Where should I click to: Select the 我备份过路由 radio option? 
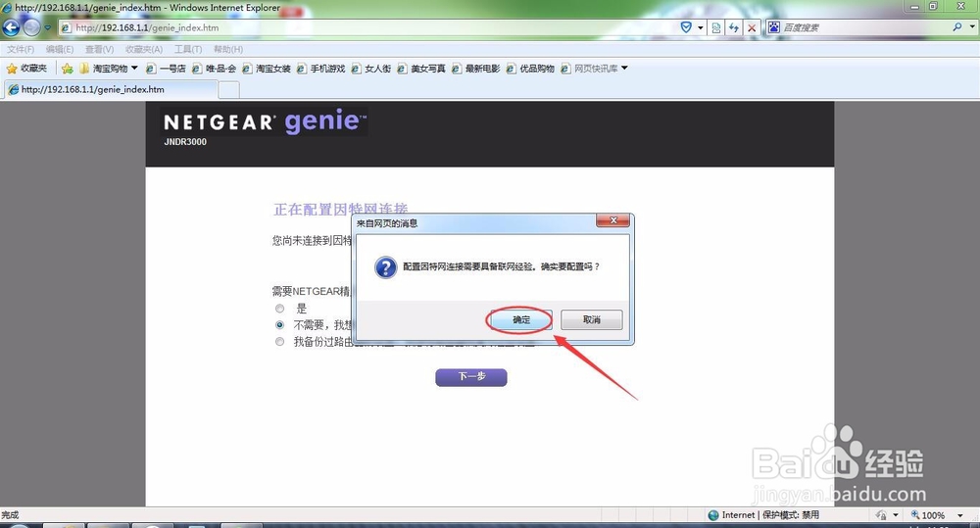click(279, 342)
